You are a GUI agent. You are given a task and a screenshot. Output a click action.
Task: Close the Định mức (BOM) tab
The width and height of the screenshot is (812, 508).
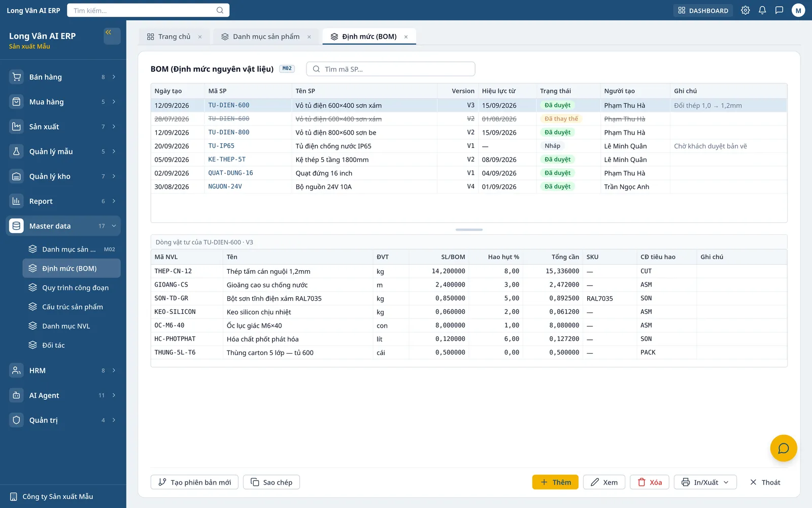[406, 37]
